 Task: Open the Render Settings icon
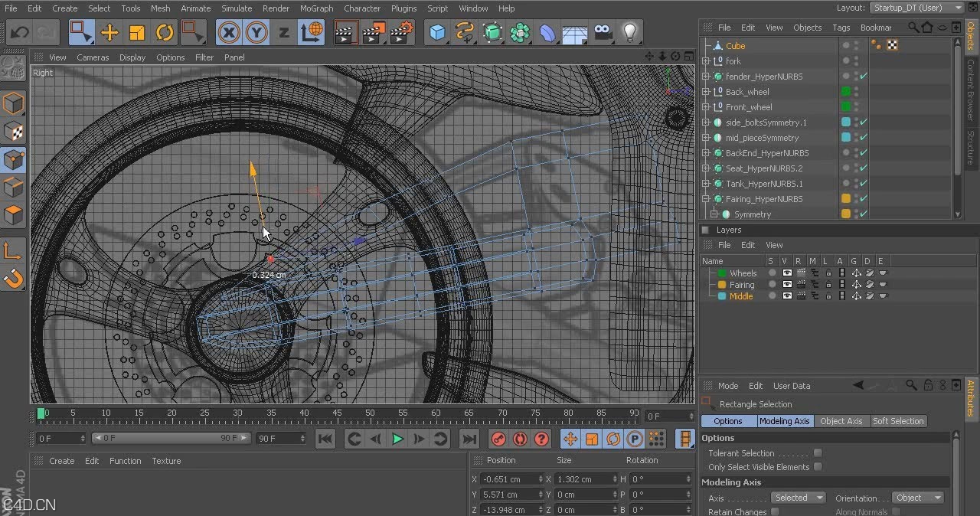401,32
